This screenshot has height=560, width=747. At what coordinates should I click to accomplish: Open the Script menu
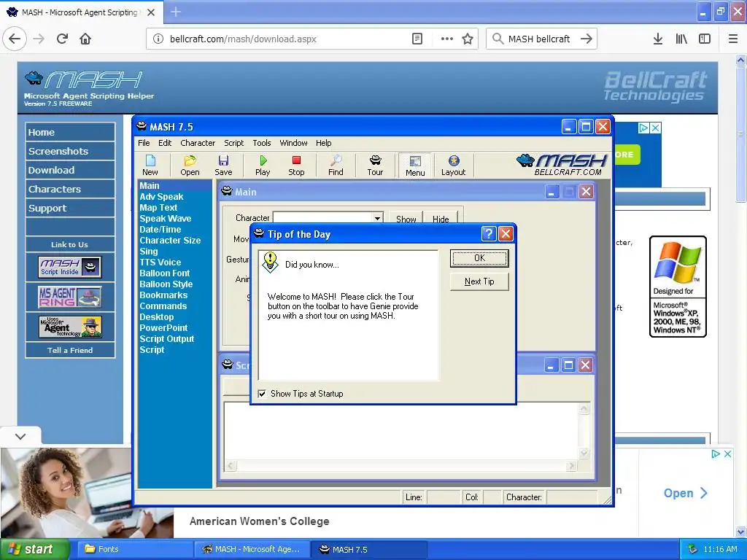(x=234, y=143)
